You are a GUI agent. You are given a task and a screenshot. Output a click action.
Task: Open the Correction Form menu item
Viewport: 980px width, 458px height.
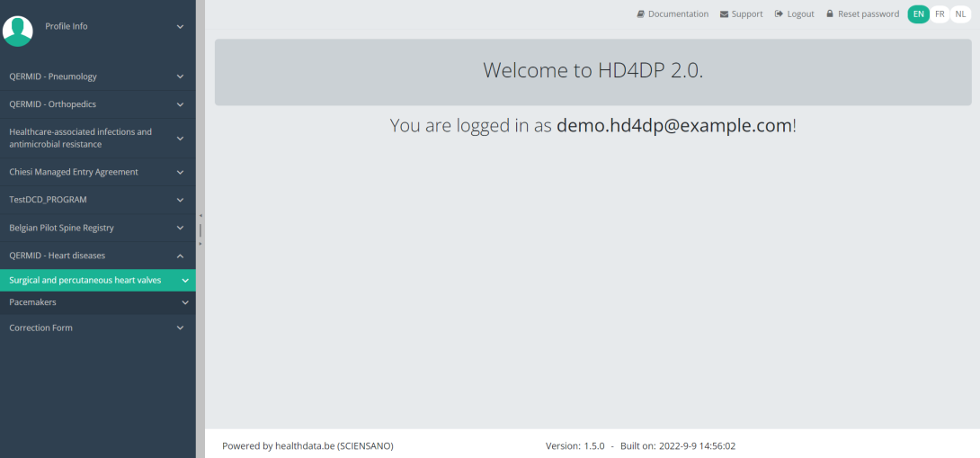tap(41, 328)
